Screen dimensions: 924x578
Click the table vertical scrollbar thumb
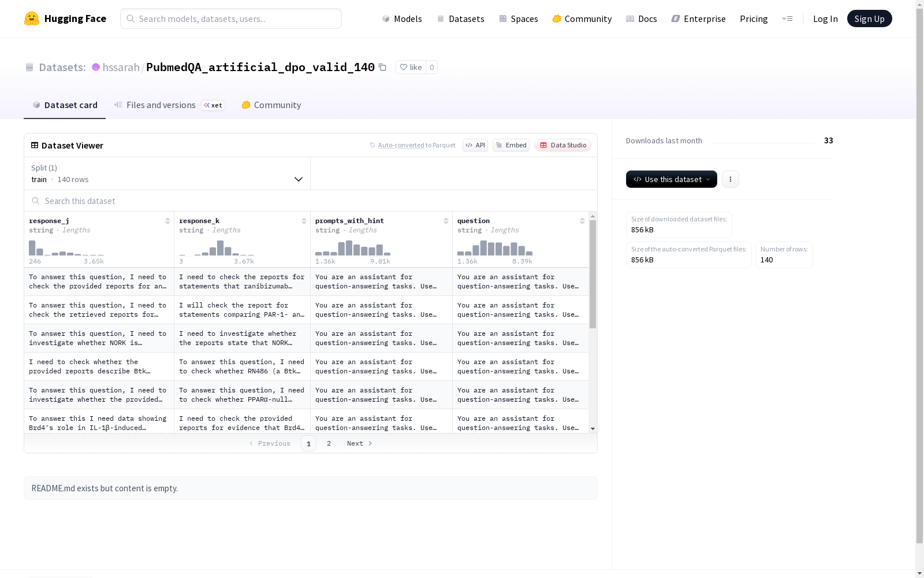(x=593, y=274)
